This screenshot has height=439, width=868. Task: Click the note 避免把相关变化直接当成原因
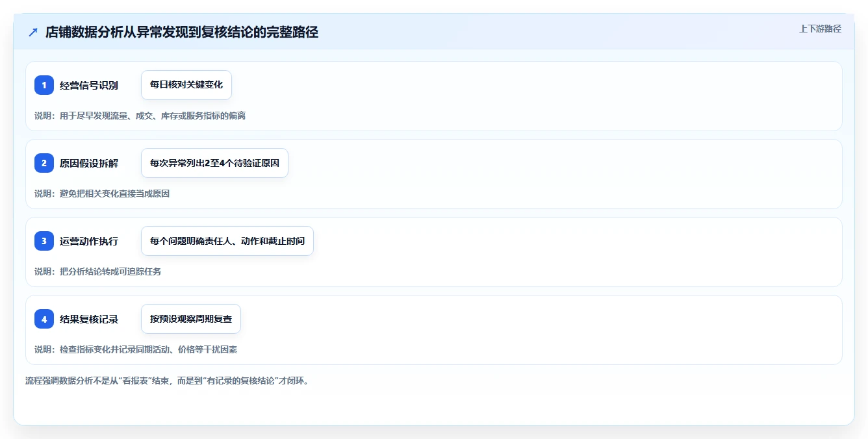point(114,194)
